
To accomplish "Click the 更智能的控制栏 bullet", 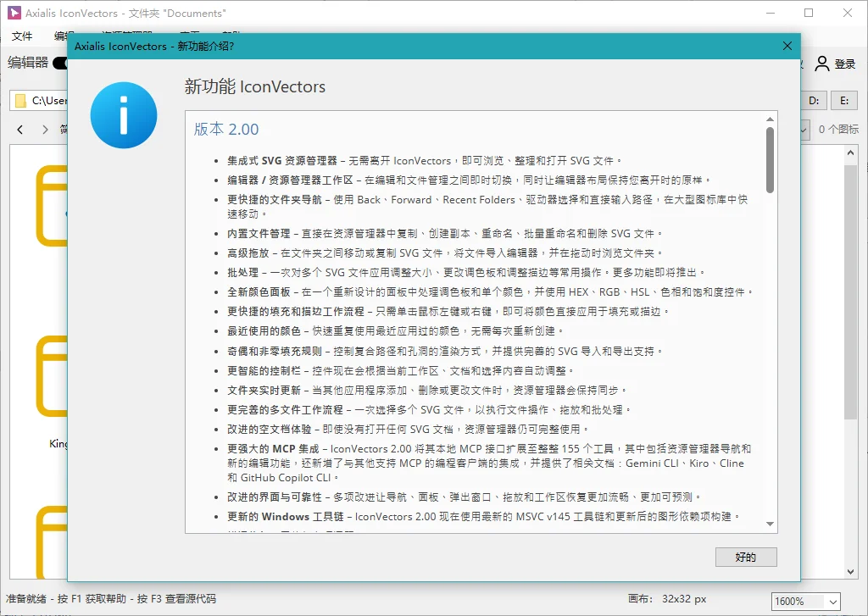I will click(400, 370).
